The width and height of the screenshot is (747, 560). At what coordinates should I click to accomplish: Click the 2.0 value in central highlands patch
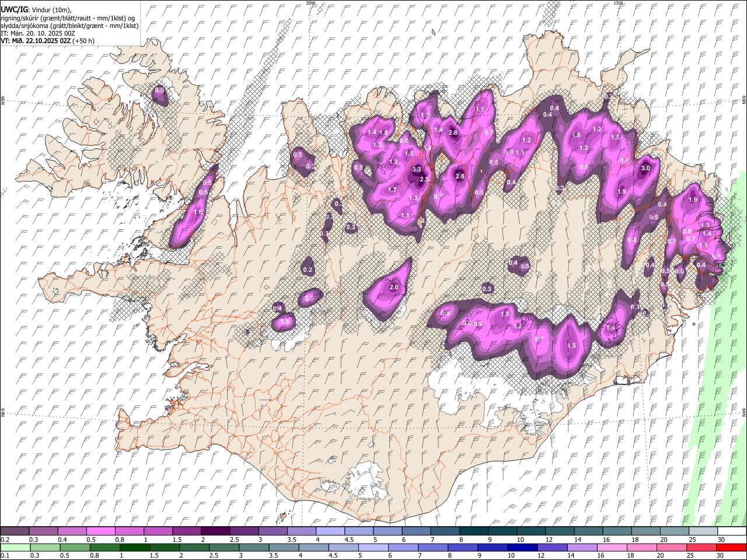click(x=394, y=287)
